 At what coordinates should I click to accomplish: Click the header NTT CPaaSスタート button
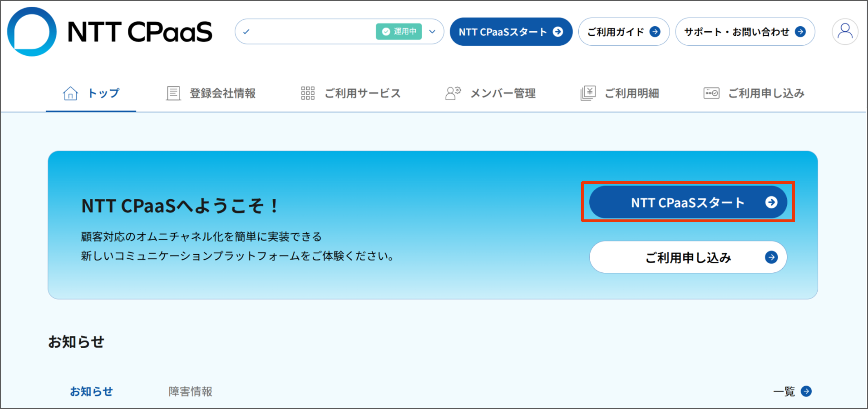(x=511, y=32)
